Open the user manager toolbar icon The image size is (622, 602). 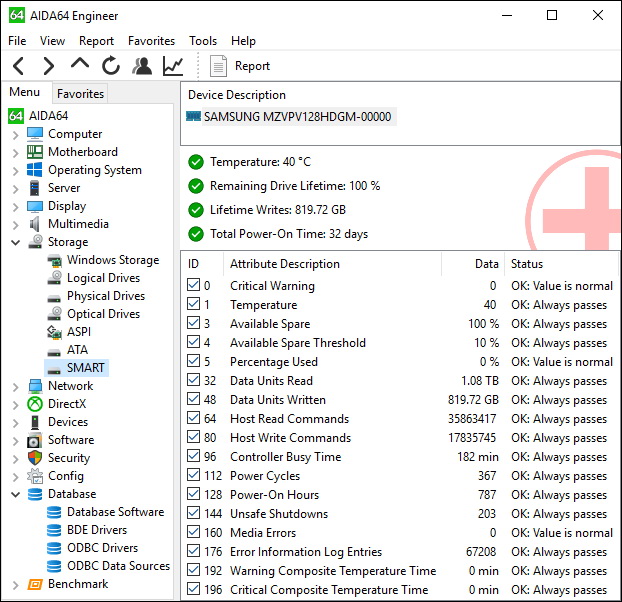point(142,66)
